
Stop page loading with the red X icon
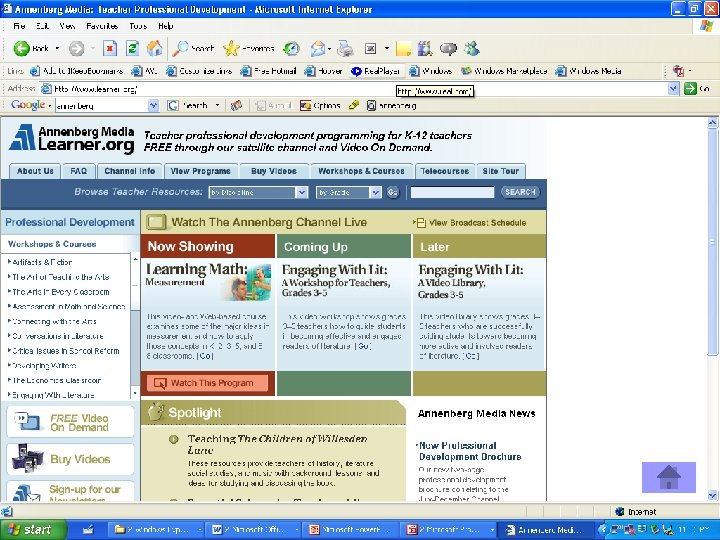(x=110, y=48)
